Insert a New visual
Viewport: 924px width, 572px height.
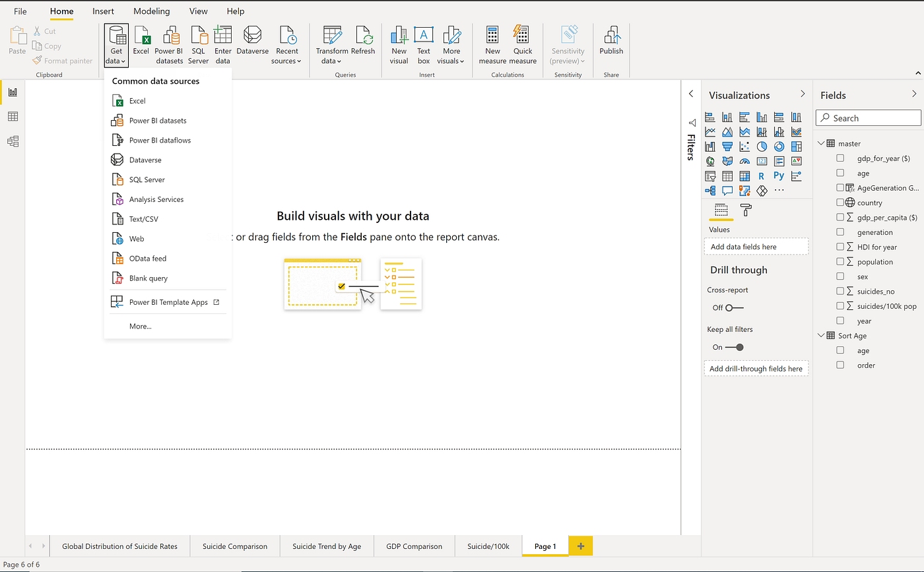[399, 44]
